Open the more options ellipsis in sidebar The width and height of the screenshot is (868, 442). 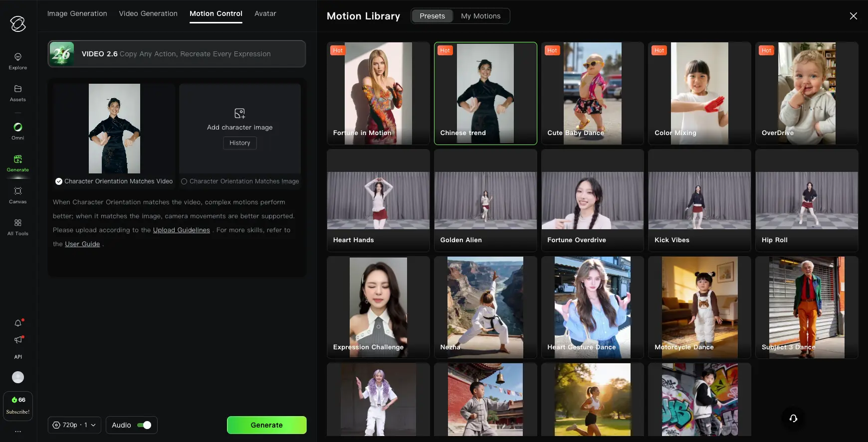coord(18,432)
